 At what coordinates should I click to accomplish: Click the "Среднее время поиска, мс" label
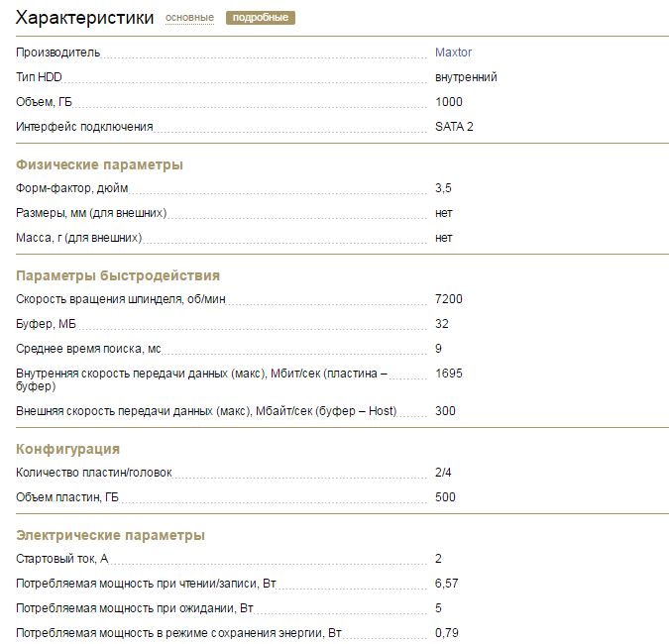[88, 349]
